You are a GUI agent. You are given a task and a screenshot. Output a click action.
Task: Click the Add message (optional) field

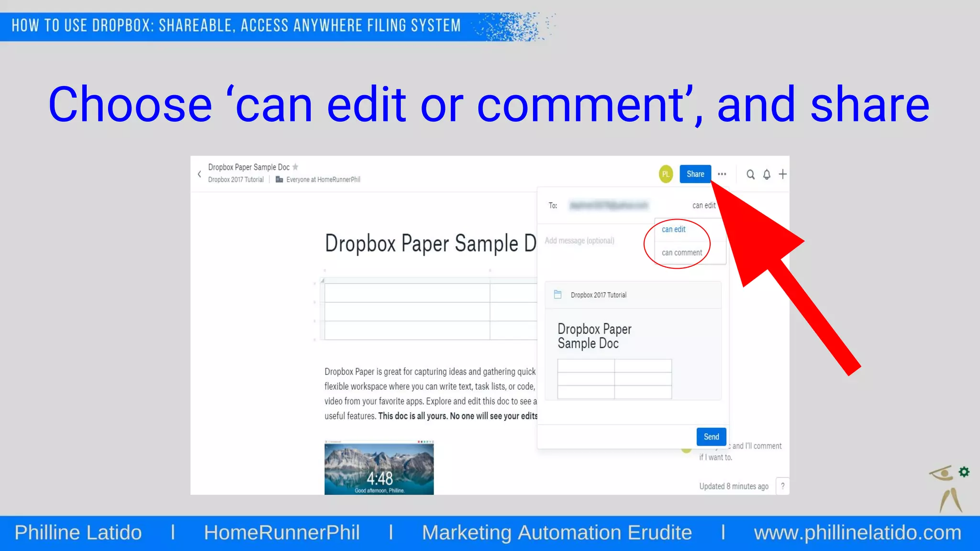(x=579, y=241)
